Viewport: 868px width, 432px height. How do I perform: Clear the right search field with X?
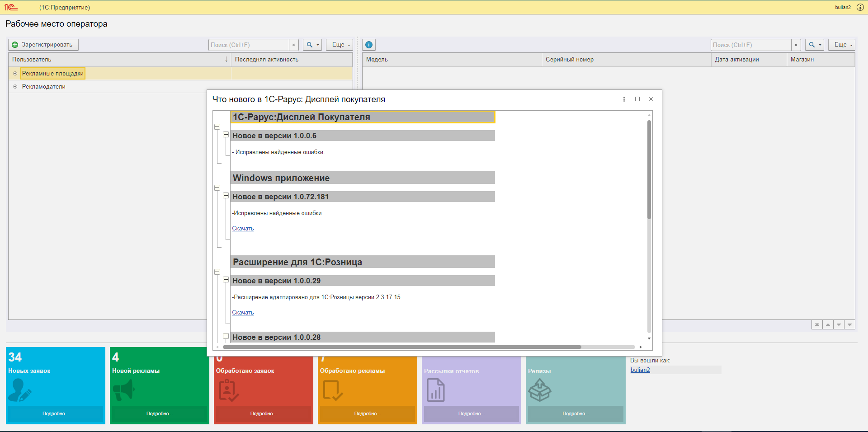pos(796,45)
